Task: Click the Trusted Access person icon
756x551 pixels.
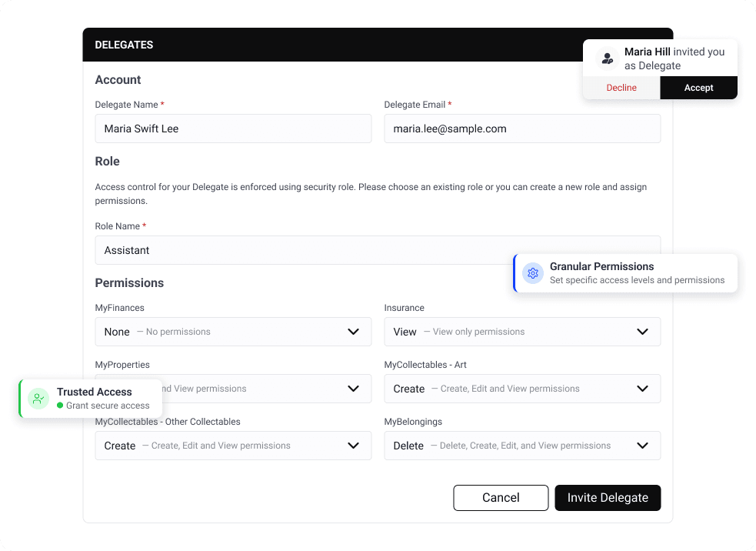Action: 38,399
